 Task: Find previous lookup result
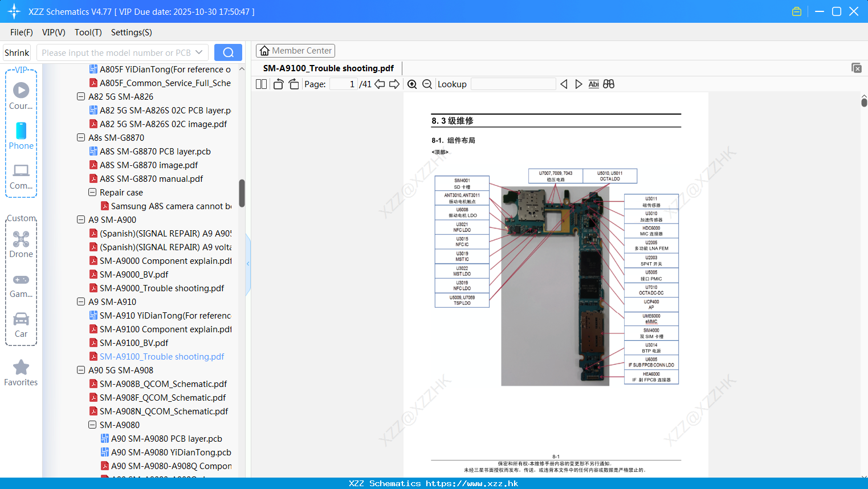coord(564,84)
